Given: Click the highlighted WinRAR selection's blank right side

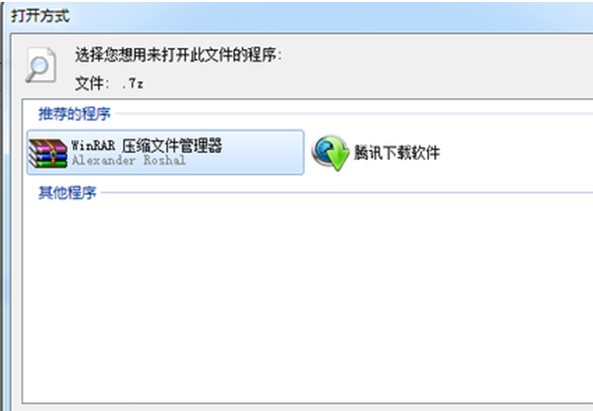Looking at the screenshot, I should [263, 152].
